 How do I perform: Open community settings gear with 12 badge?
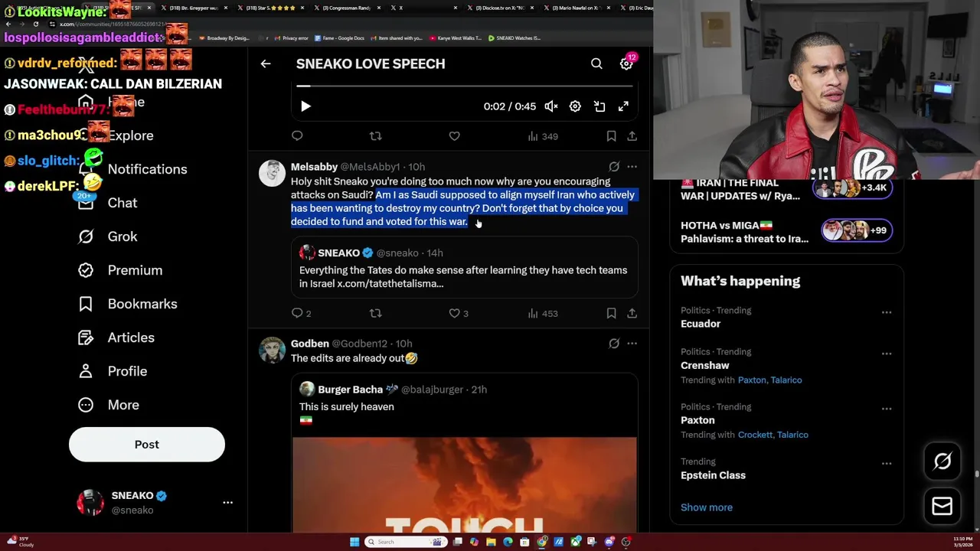tap(627, 63)
